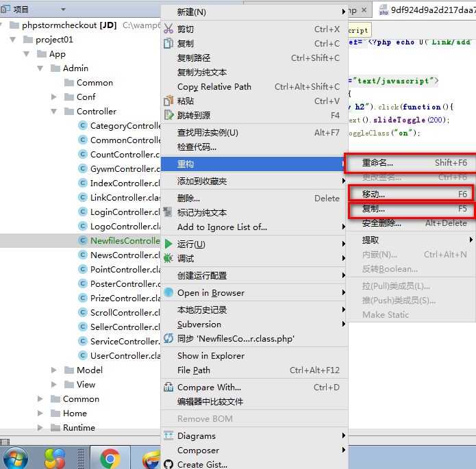Collapse the Controller folder

(x=53, y=112)
